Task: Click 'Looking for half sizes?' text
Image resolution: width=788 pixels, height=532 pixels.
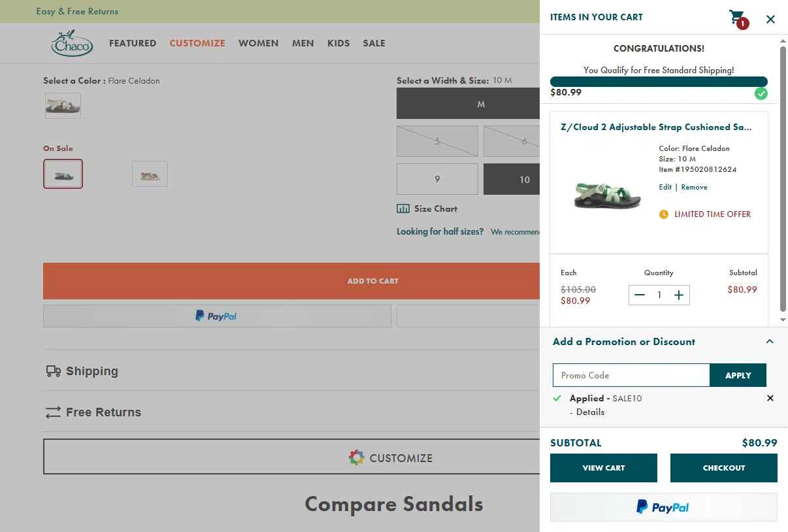Action: point(440,231)
